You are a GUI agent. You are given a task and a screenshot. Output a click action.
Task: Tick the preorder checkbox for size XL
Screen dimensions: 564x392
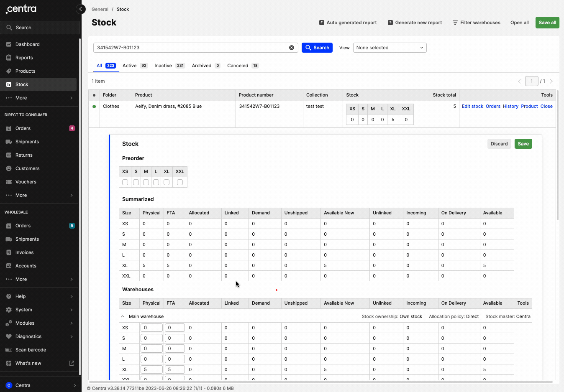tap(167, 182)
